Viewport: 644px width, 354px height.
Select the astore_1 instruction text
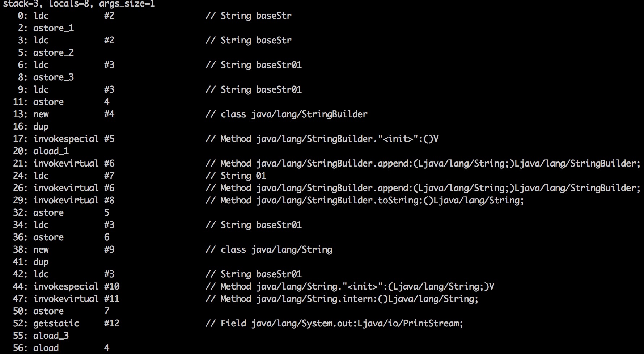[x=54, y=28]
